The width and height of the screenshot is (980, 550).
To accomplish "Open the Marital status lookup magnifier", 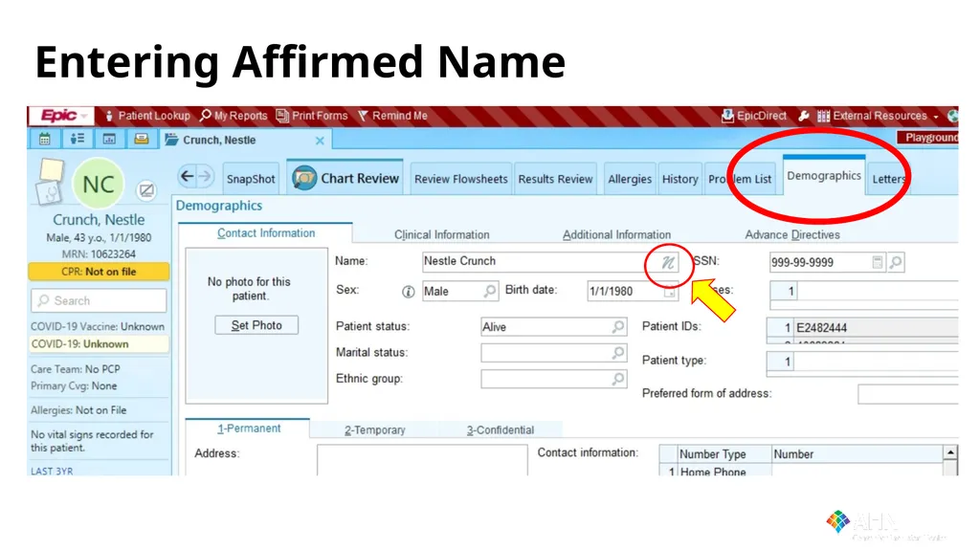I will (618, 353).
